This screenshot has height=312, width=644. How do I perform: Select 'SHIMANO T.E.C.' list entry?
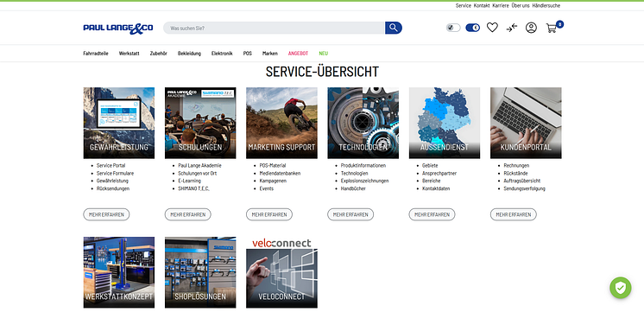tap(195, 188)
